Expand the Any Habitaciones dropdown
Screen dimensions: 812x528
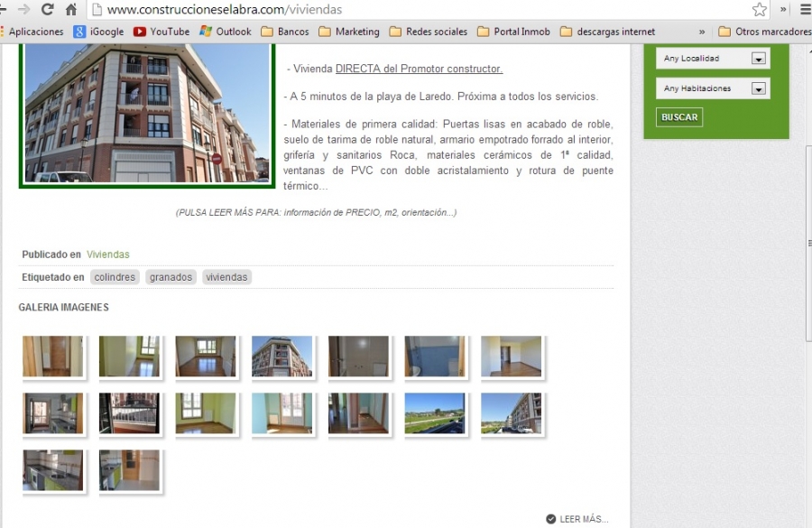click(x=713, y=88)
